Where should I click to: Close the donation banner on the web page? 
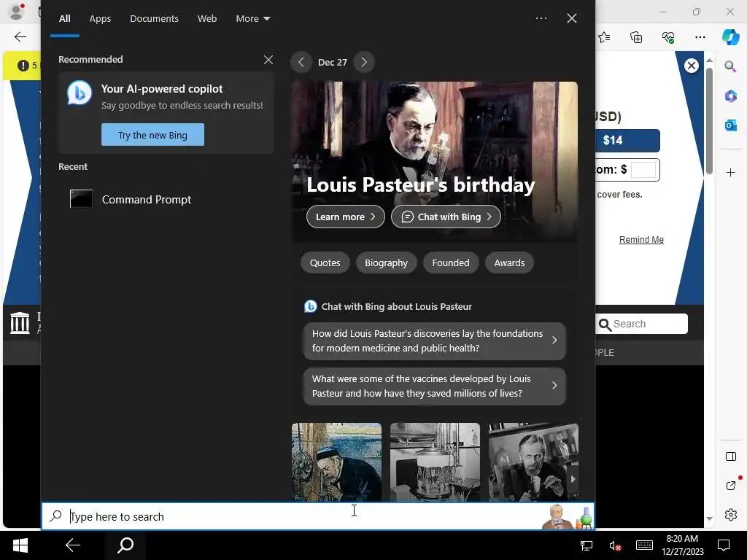pos(692,66)
